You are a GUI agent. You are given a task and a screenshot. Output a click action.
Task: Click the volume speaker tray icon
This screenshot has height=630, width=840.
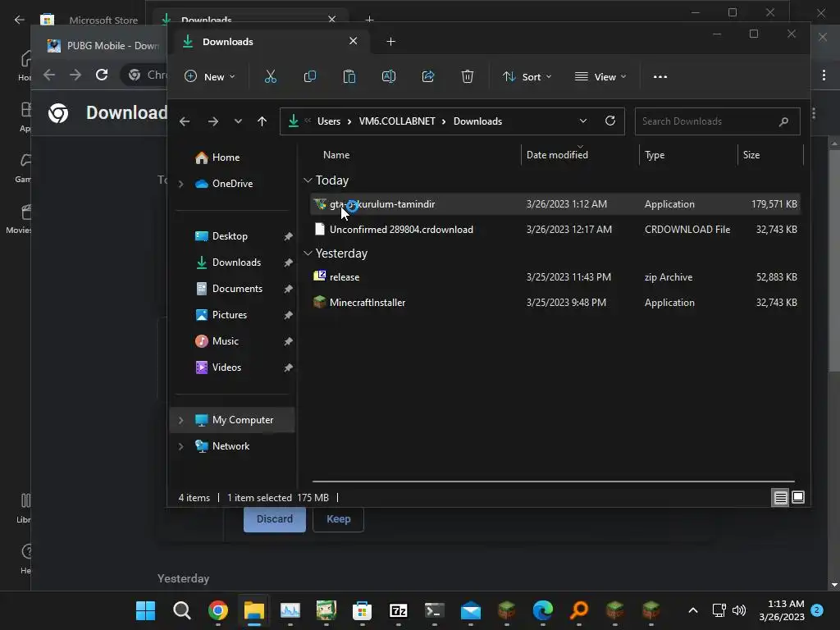point(739,610)
